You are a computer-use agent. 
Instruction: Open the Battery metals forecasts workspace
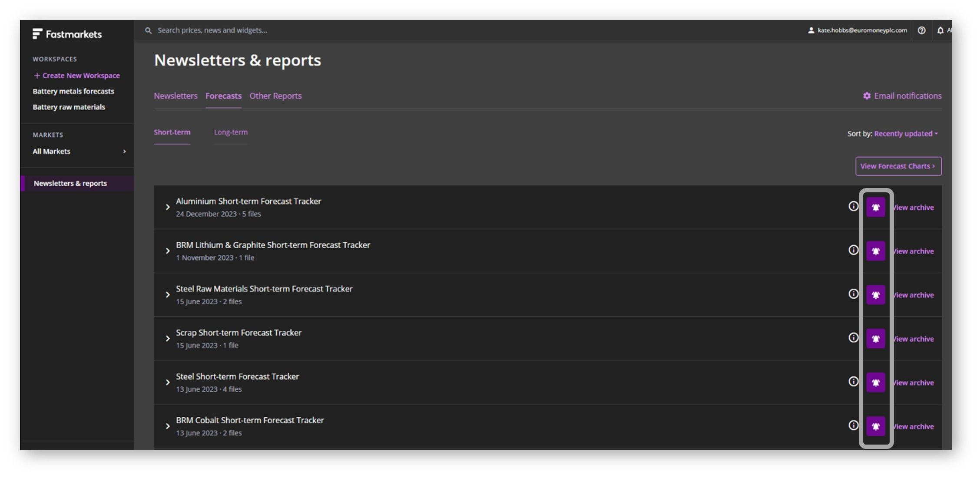(x=73, y=92)
